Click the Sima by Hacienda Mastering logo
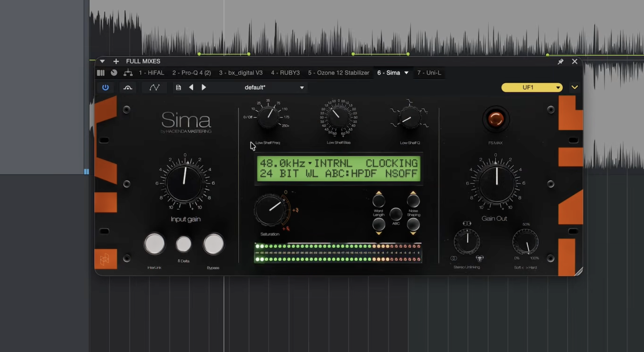This screenshot has height=352, width=644. (x=186, y=122)
